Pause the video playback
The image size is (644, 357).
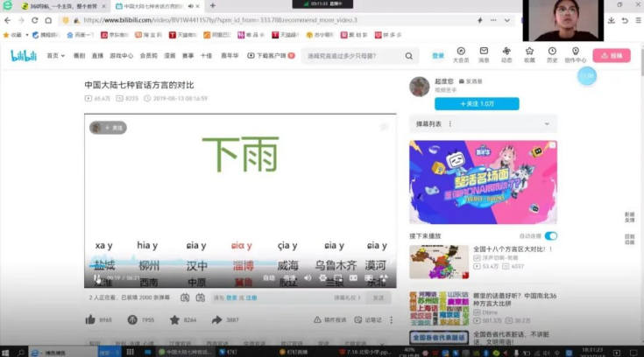point(98,278)
